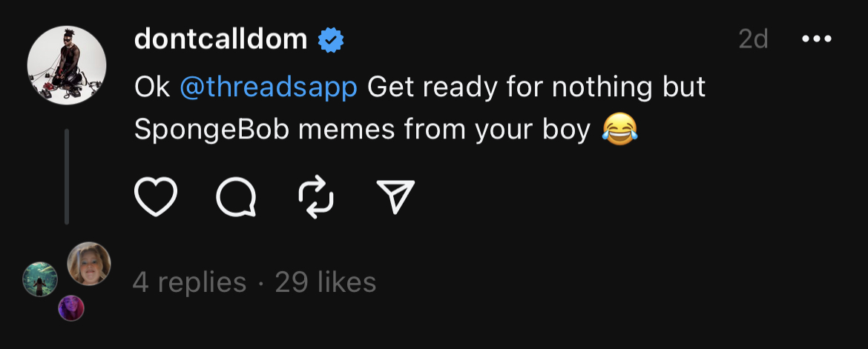868x349 pixels.
Task: Like the post with the heart icon
Action: pyautogui.click(x=156, y=197)
